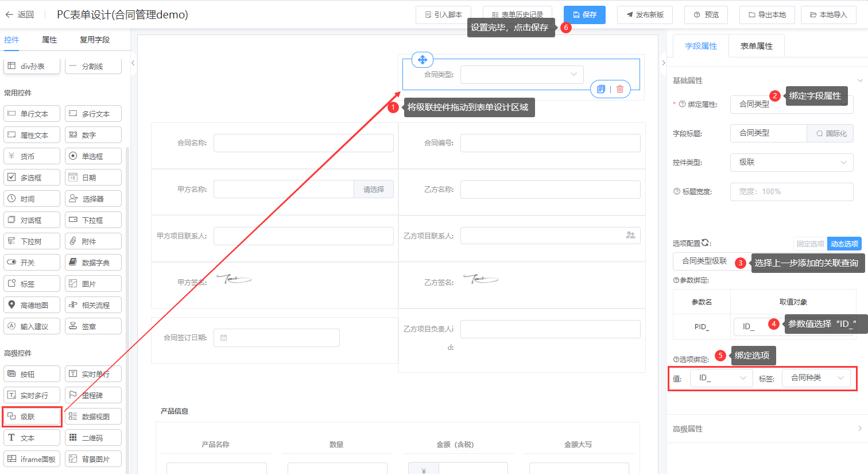Delete the selected 合同类型 field
The image size is (868, 474).
coord(620,89)
